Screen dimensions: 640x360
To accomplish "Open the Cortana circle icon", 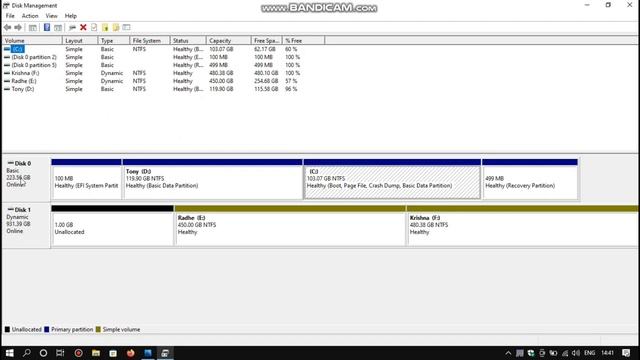I will [43, 353].
